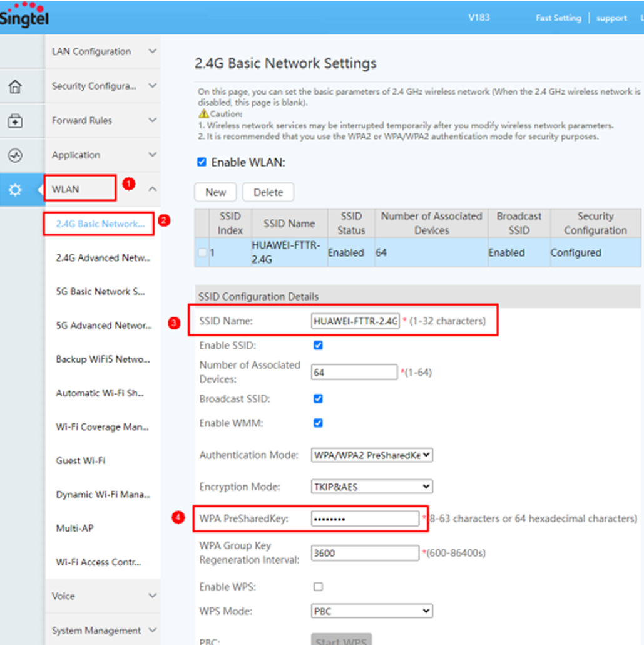Click the Delete SSID button
Screen dimensions: 644x645
268,192
